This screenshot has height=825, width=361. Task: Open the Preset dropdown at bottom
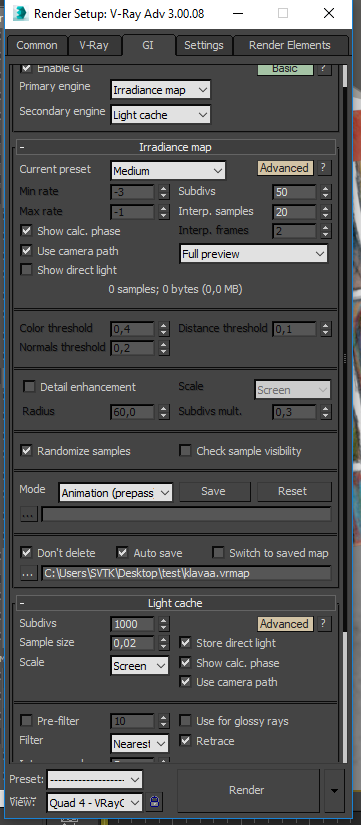95,780
